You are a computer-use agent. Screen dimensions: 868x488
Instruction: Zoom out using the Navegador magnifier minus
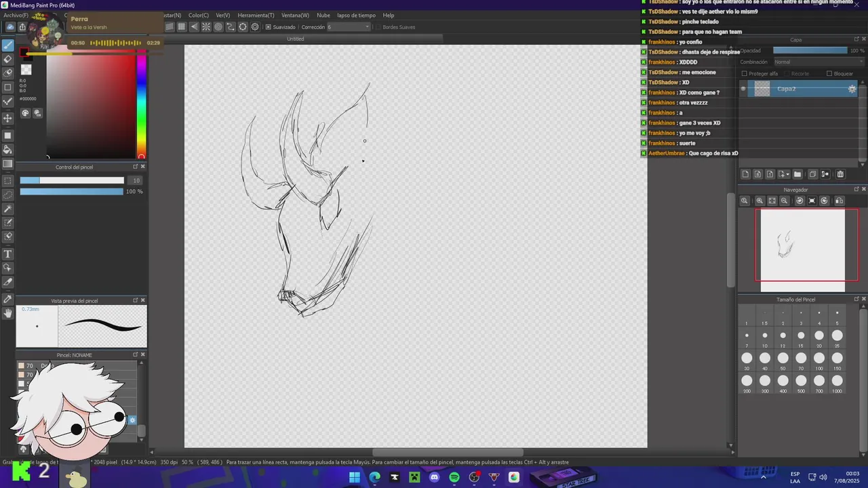coord(785,201)
